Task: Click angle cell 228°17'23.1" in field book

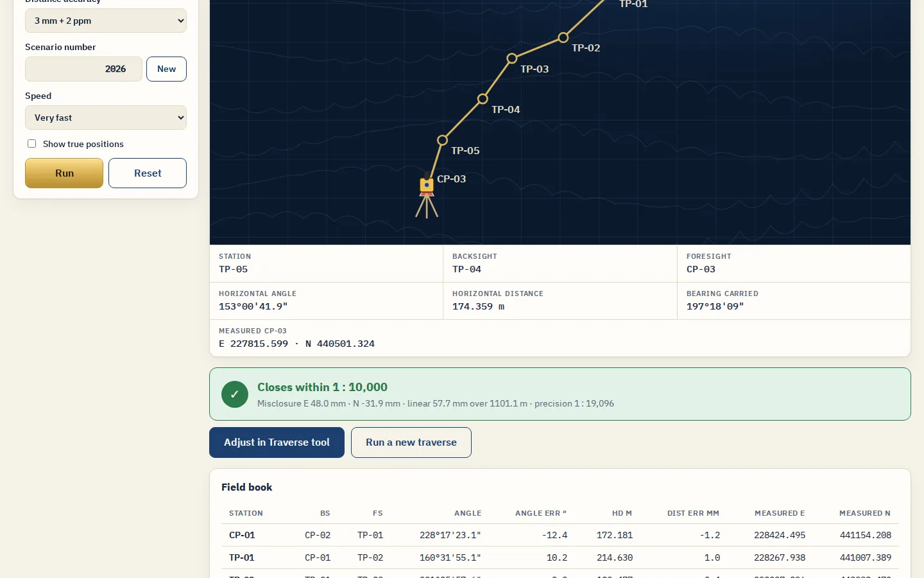Action: [450, 535]
